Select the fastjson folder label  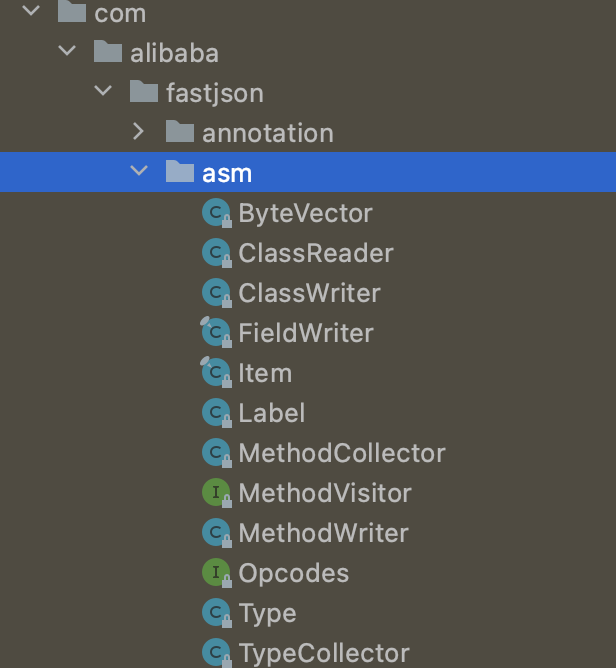(x=214, y=93)
